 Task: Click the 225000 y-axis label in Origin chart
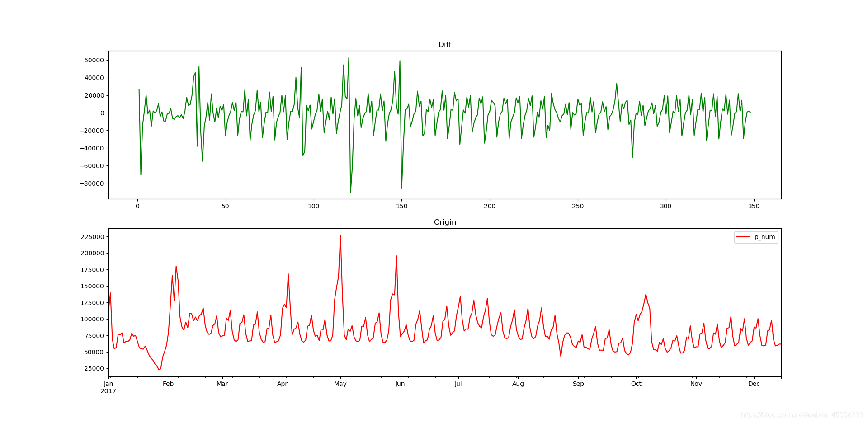tap(92, 237)
